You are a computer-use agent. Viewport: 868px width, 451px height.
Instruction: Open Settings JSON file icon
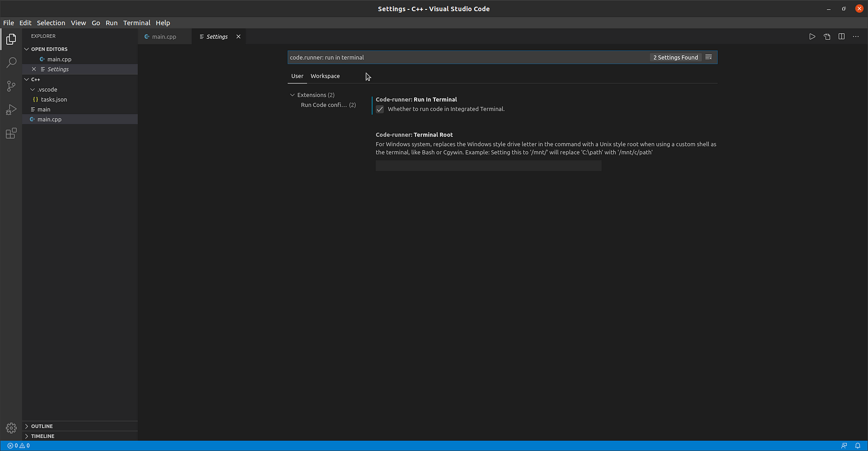point(827,36)
